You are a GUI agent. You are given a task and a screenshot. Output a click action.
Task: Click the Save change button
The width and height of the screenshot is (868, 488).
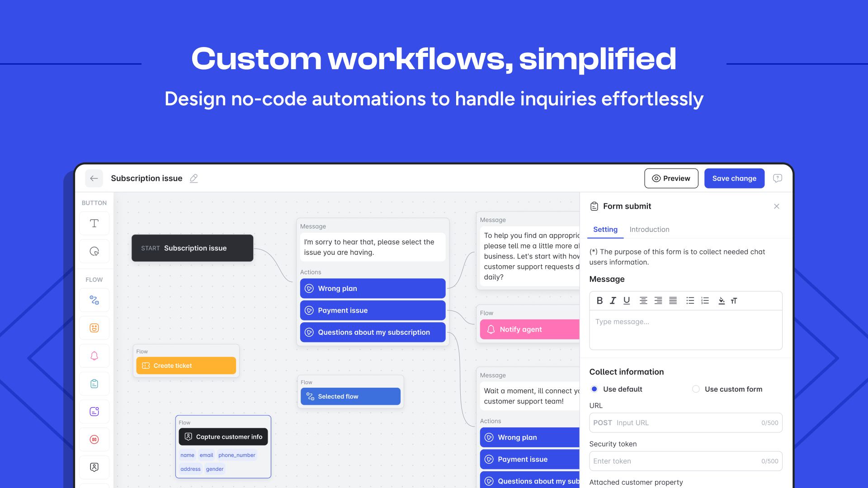point(734,178)
